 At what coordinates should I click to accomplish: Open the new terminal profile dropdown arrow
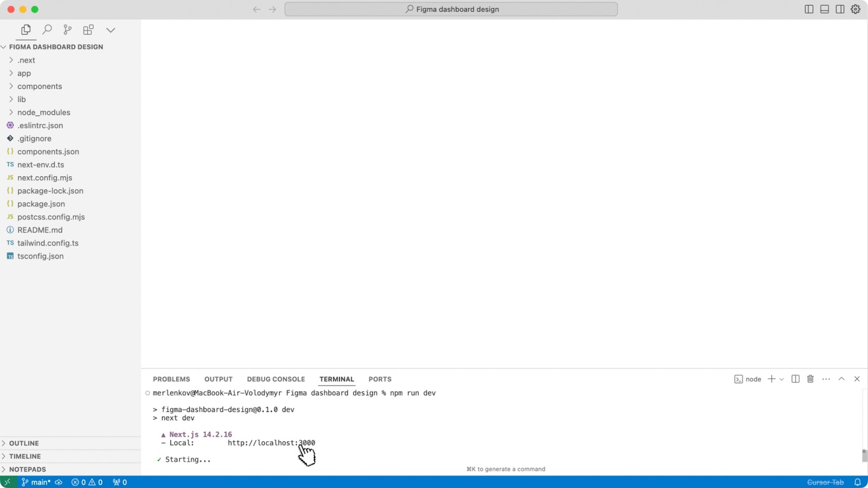[782, 379]
